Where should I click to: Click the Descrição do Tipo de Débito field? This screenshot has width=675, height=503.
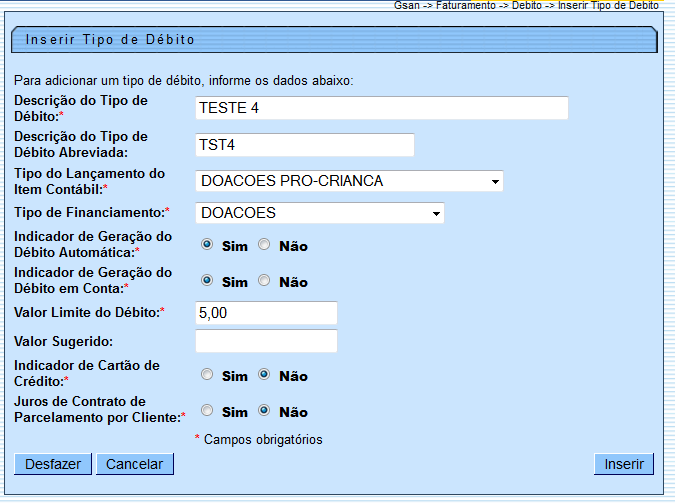click(382, 108)
